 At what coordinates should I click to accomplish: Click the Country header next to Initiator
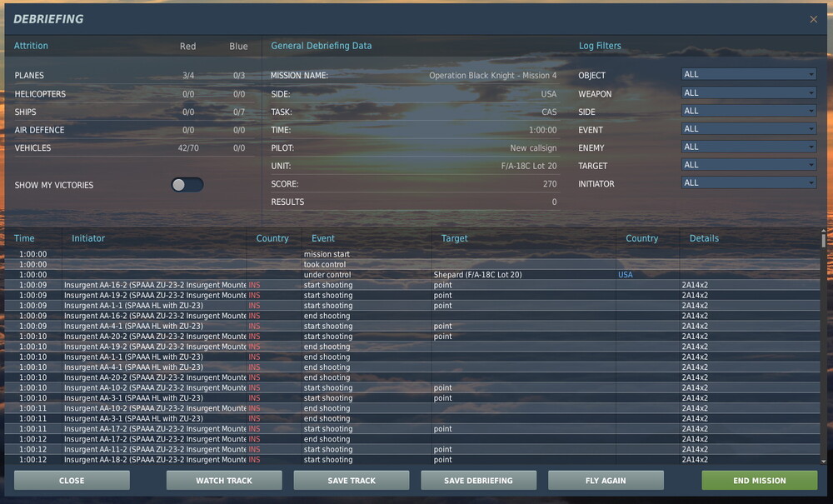click(272, 238)
